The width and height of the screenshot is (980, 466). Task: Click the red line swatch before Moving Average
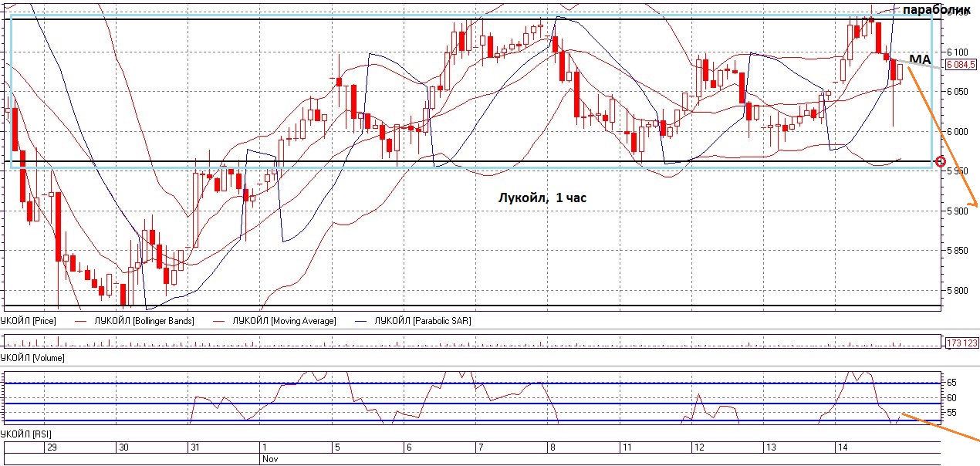pyautogui.click(x=220, y=320)
